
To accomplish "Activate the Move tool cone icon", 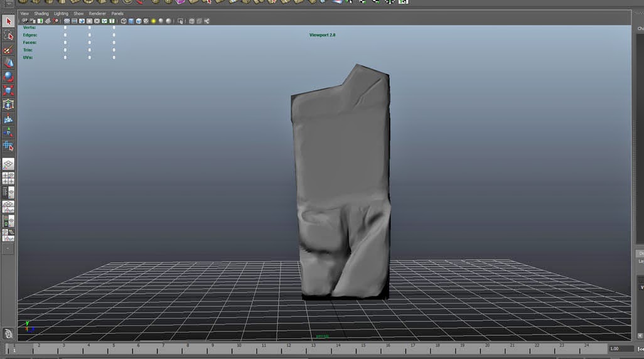I will click(8, 63).
